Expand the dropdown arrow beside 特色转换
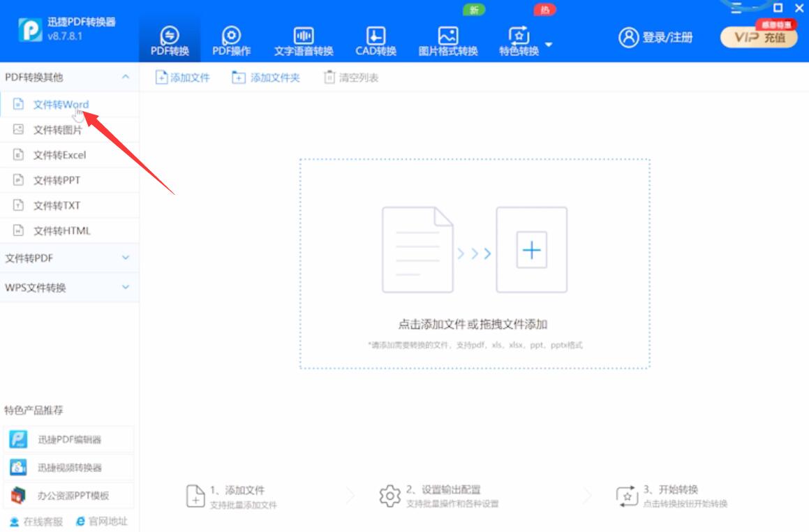 [549, 45]
